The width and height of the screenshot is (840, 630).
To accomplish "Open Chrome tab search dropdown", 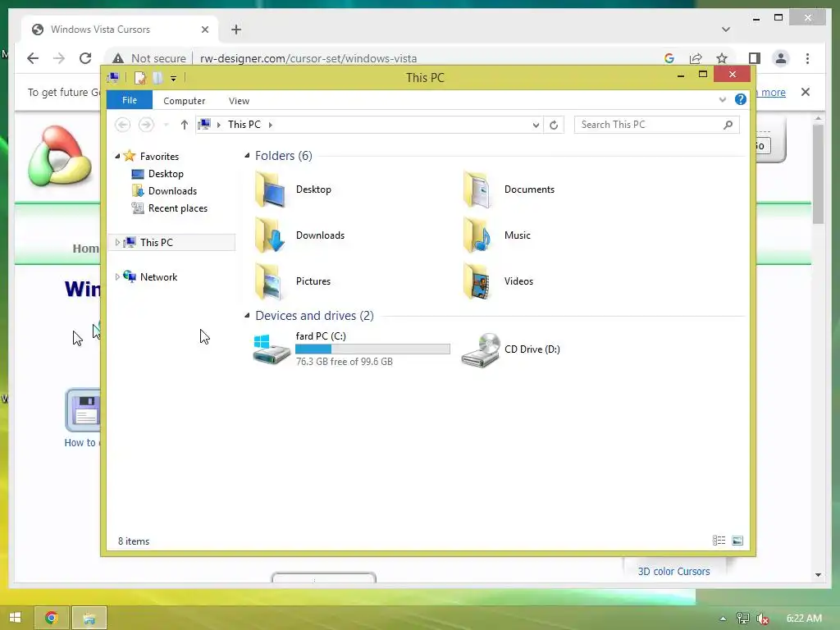I will [725, 30].
